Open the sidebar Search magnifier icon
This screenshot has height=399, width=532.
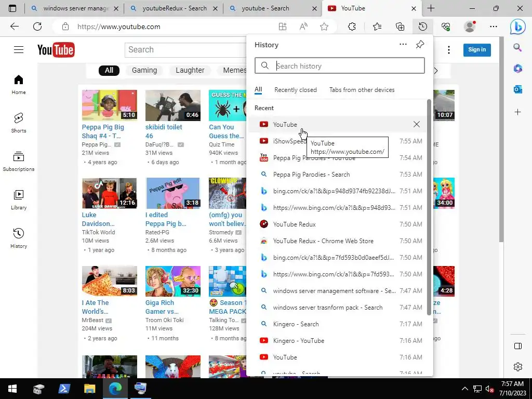click(517, 47)
